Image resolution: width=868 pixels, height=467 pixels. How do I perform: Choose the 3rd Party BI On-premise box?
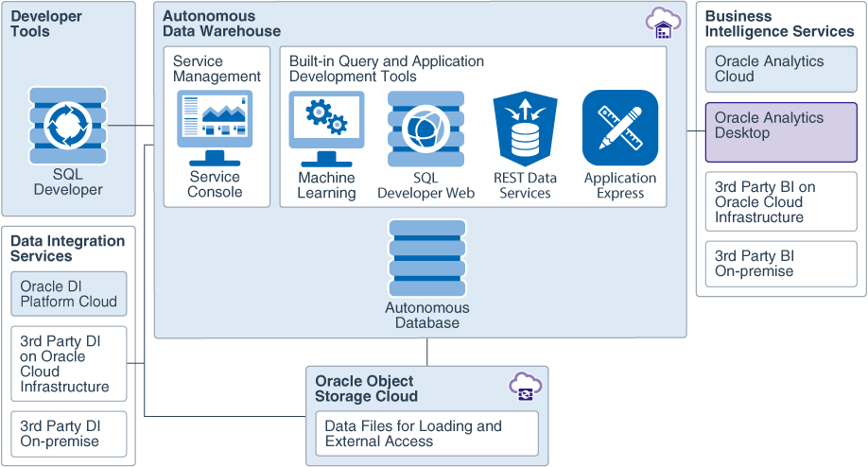click(x=781, y=264)
